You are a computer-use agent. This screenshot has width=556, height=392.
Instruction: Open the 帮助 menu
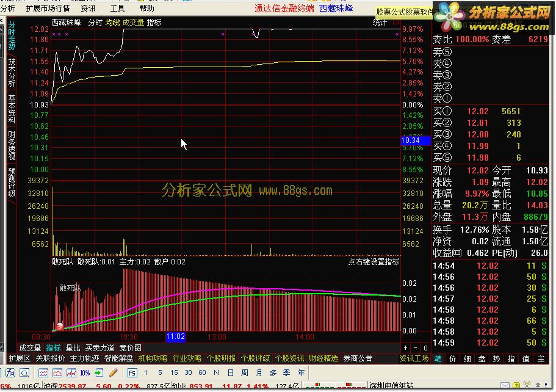(x=147, y=8)
